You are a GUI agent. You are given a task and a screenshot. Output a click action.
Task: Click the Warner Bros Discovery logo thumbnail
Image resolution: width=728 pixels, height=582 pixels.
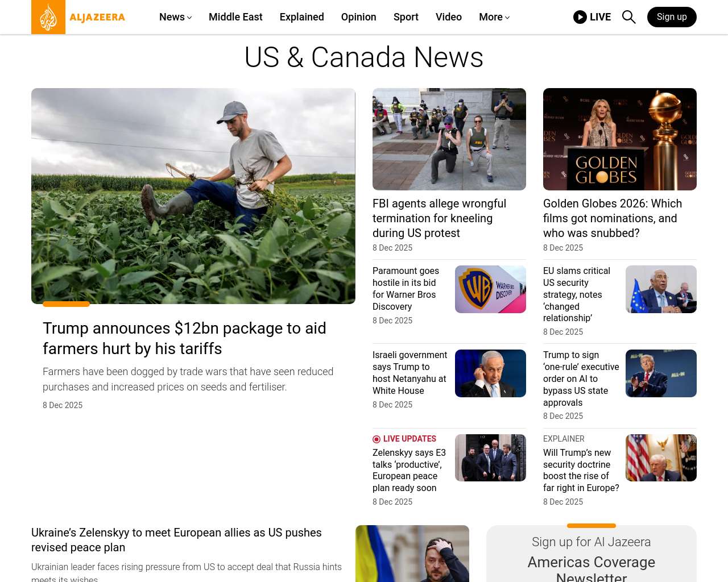click(x=490, y=289)
